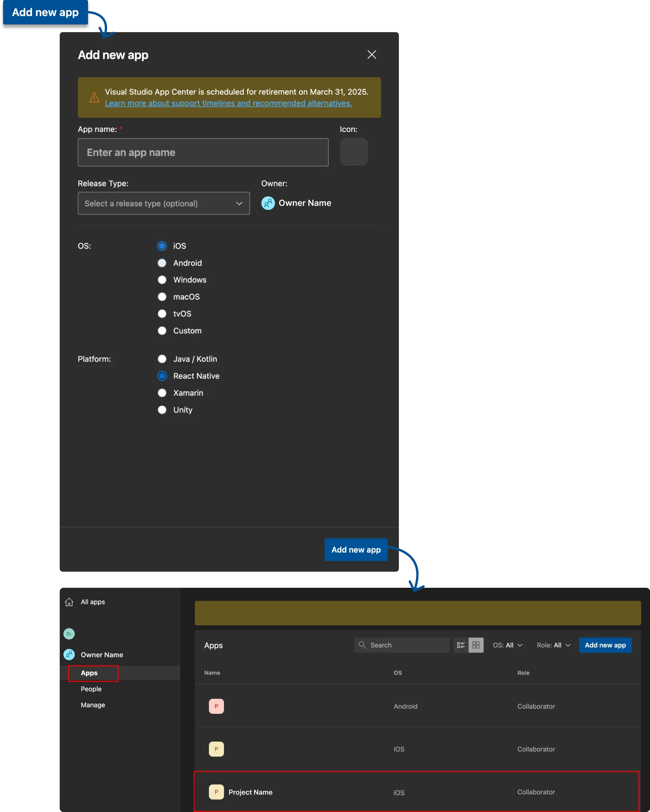Screen dimensions: 650x812
Task: Choose Java / Kotlin platform
Action: 162,359
